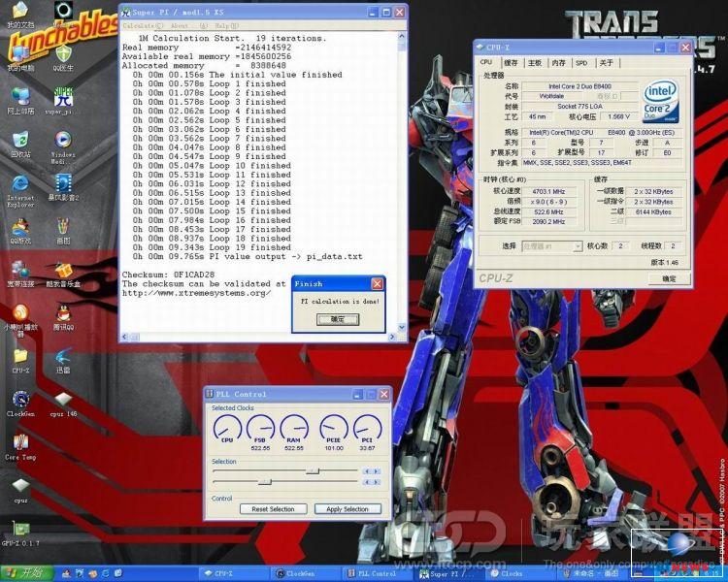Click the RAM gauge in PLL Control
This screenshot has width=728, height=582.
[x=293, y=429]
